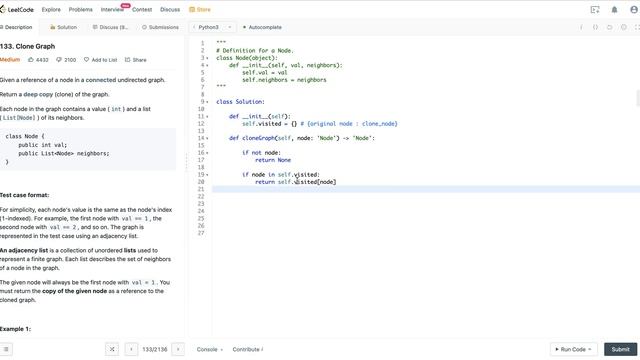The width and height of the screenshot is (640, 360).
Task: Pick a random problem shuffle icon
Action: click(x=112, y=349)
